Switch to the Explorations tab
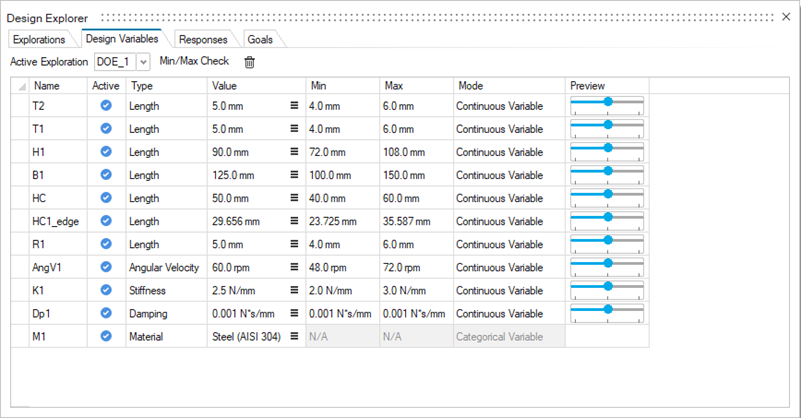This screenshot has height=418, width=801. click(41, 40)
